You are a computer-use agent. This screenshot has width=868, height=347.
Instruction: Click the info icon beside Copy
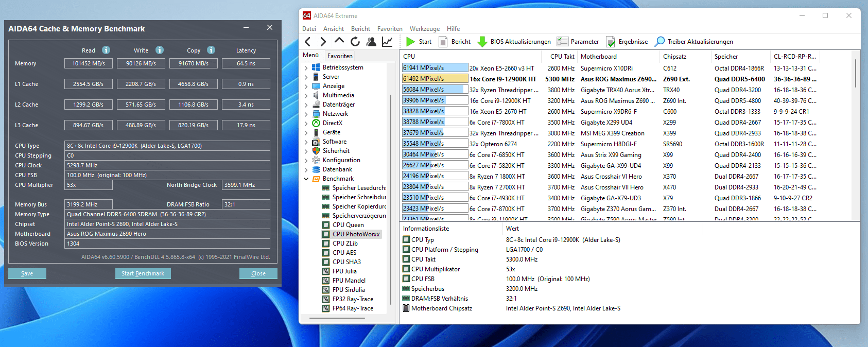(x=211, y=50)
